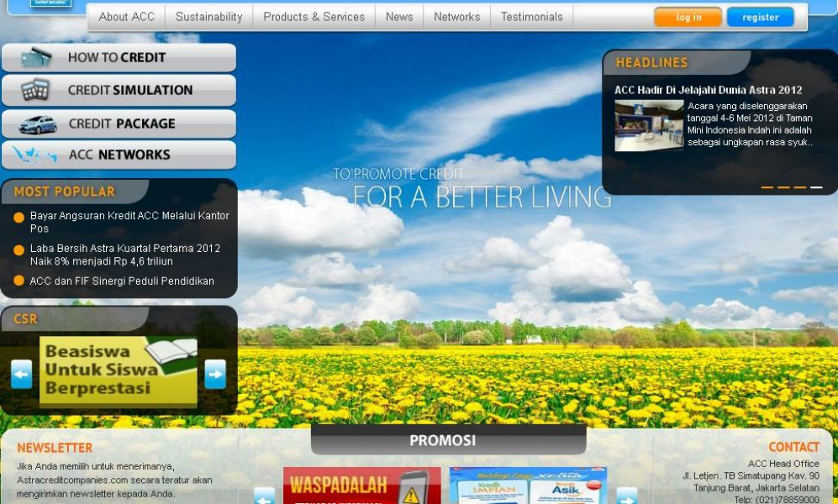Screen dimensions: 838x504
Task: Click the CSR panel title
Action: click(x=25, y=318)
